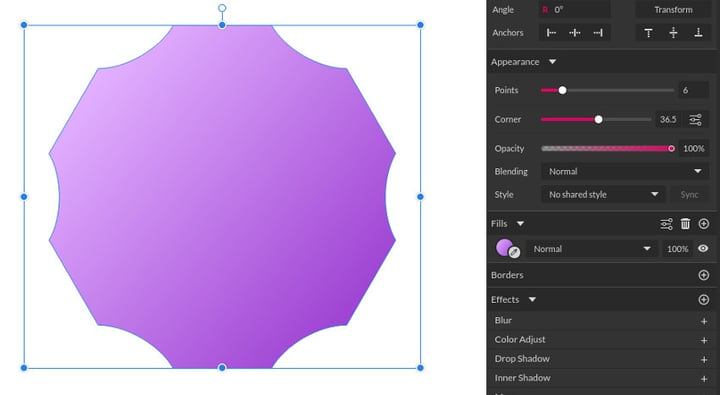Click the top-left selection handle
This screenshot has width=720, height=395.
[24, 25]
